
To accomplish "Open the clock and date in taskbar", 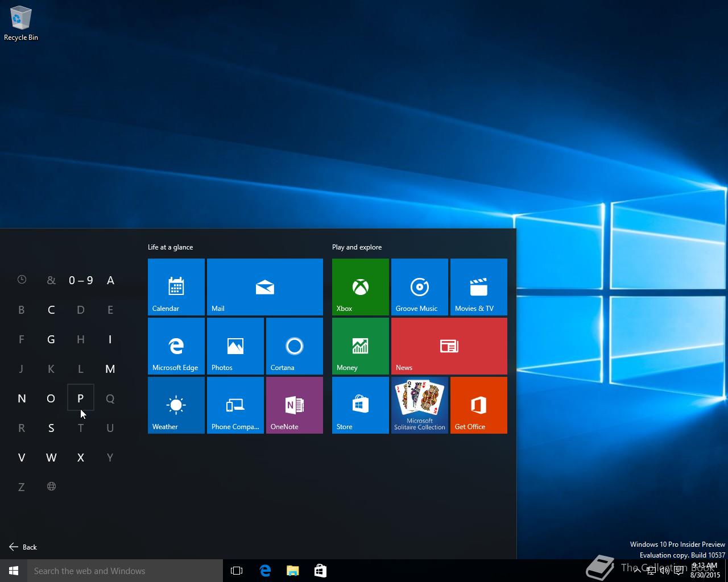I will tap(705, 571).
